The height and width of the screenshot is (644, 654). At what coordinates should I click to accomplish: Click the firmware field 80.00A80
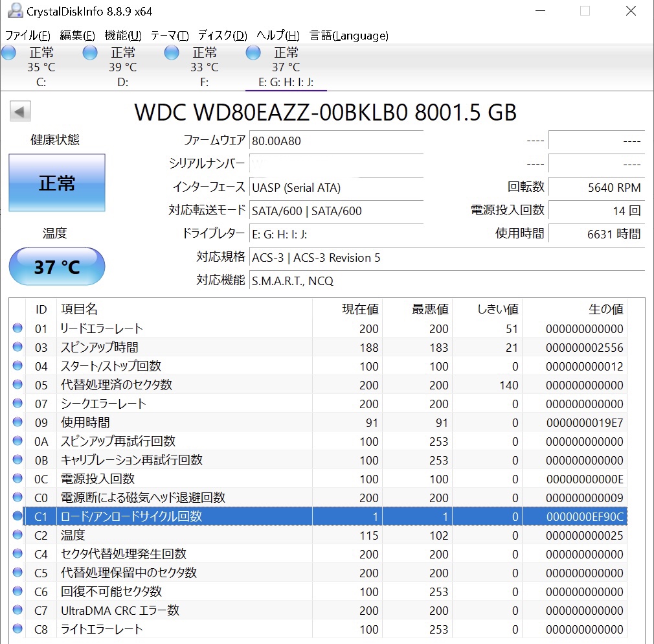[x=336, y=141]
